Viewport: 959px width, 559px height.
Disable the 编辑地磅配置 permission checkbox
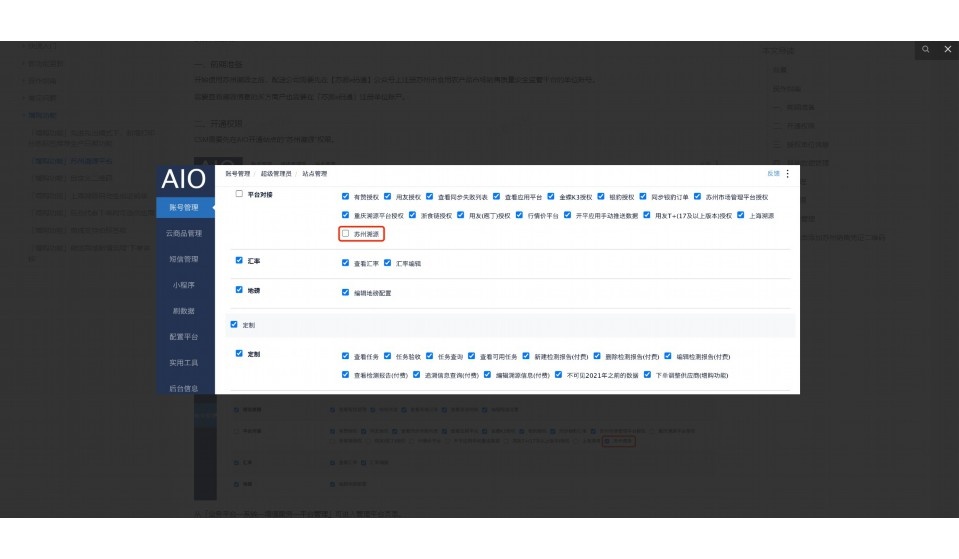click(346, 293)
